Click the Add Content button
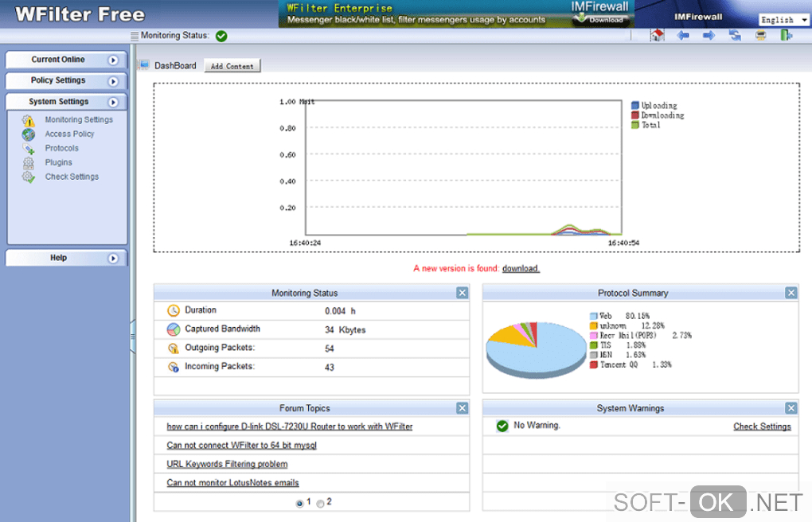The width and height of the screenshot is (812, 522). [x=232, y=66]
